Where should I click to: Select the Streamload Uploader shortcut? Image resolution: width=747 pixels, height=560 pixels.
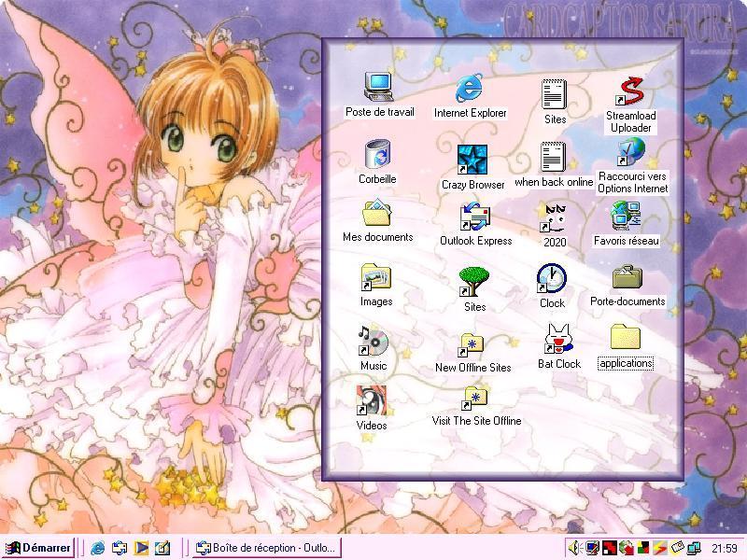point(631,105)
